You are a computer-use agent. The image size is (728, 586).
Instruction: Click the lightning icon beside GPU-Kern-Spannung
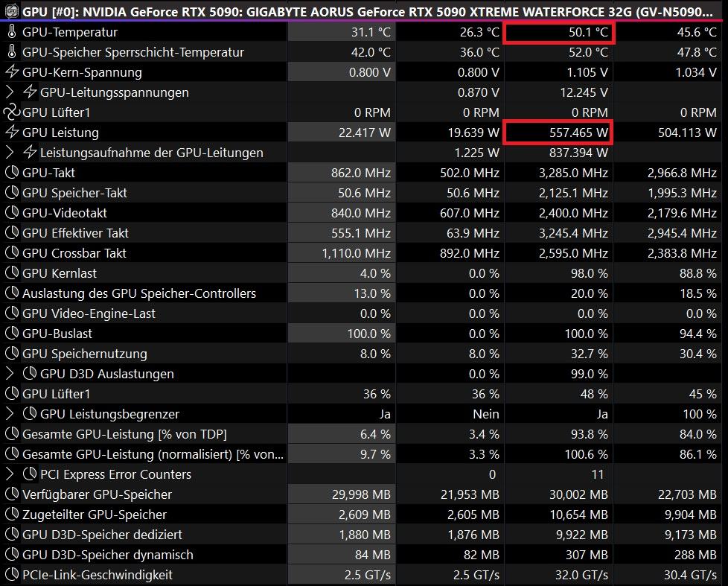pos(11,72)
